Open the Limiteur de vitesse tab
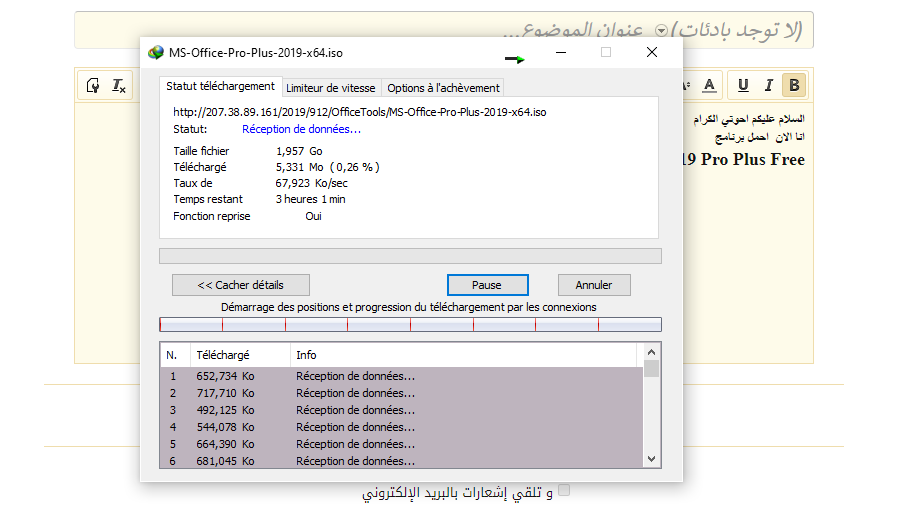 330,88
